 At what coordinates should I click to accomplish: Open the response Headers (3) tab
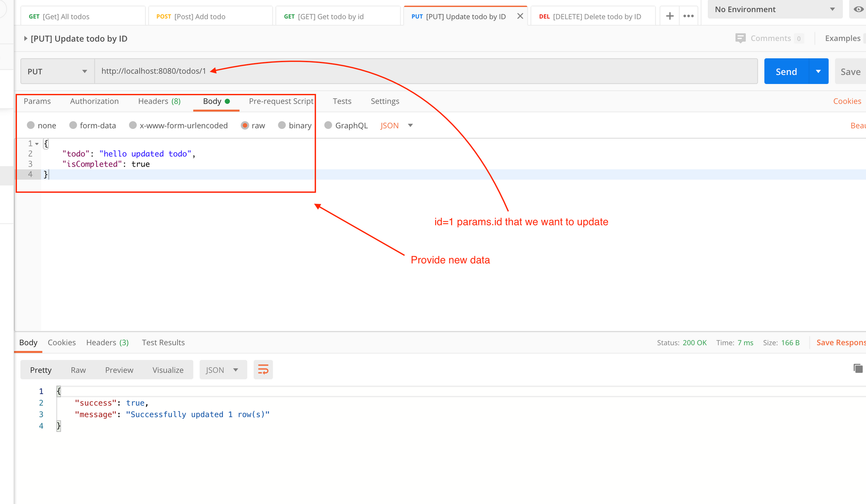point(107,343)
